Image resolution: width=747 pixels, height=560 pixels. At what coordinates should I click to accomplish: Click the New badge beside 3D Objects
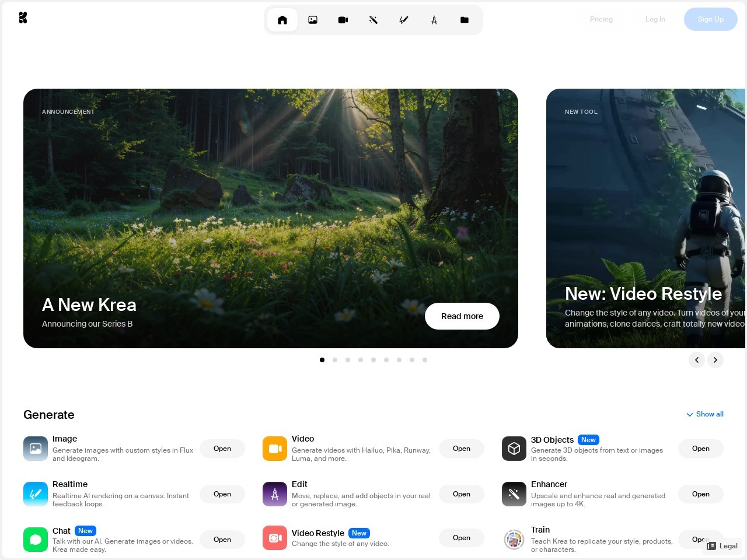pos(588,440)
